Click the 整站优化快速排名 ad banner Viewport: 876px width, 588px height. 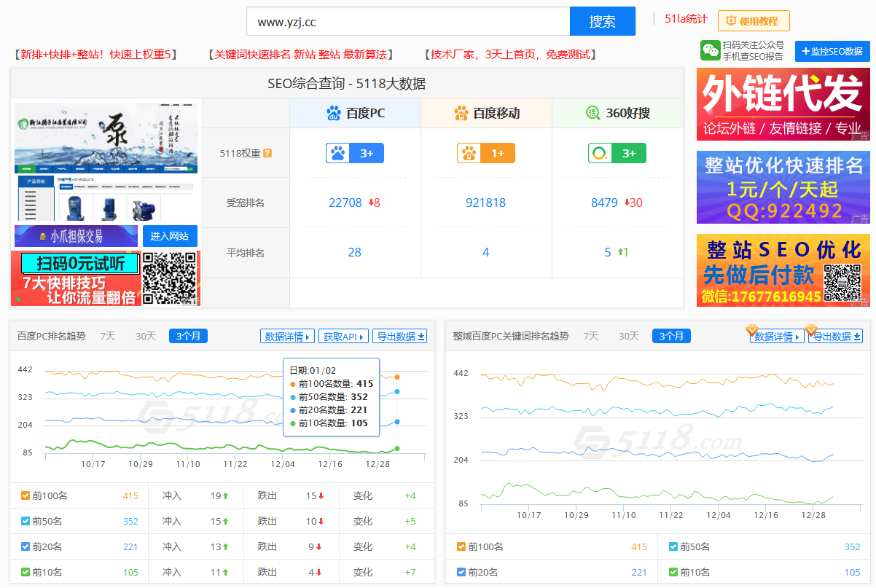tap(783, 187)
